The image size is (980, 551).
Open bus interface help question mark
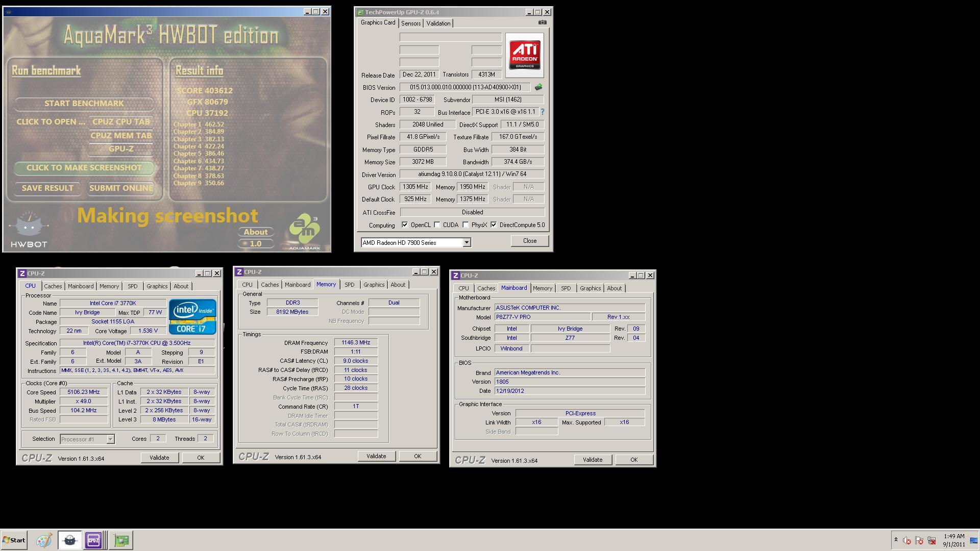[542, 112]
